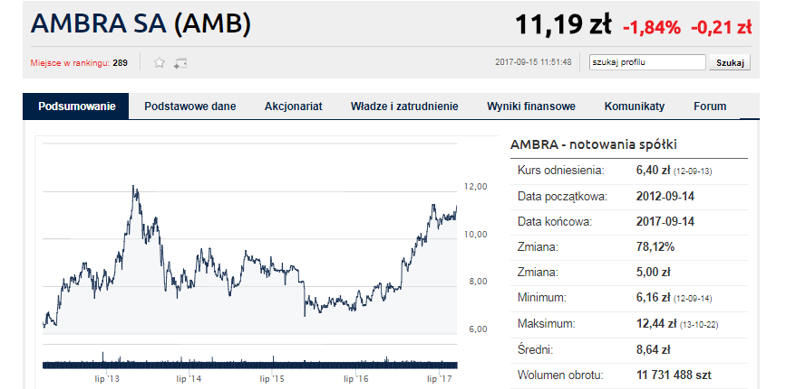
Task: Click the 2013 price peak on chart
Action: click(133, 186)
